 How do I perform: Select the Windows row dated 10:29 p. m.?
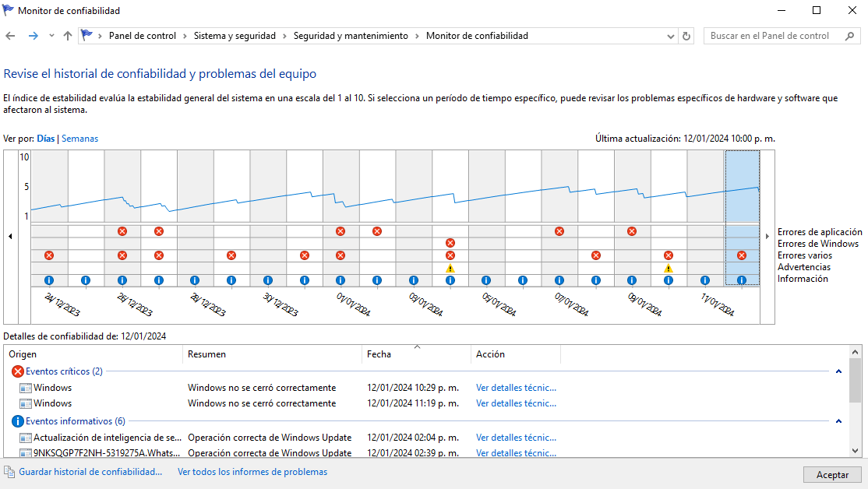426,388
